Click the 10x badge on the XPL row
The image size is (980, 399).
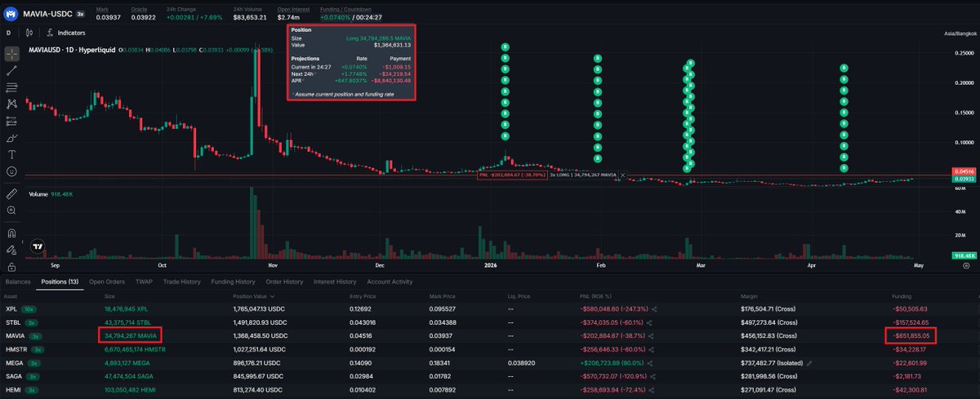pos(29,310)
